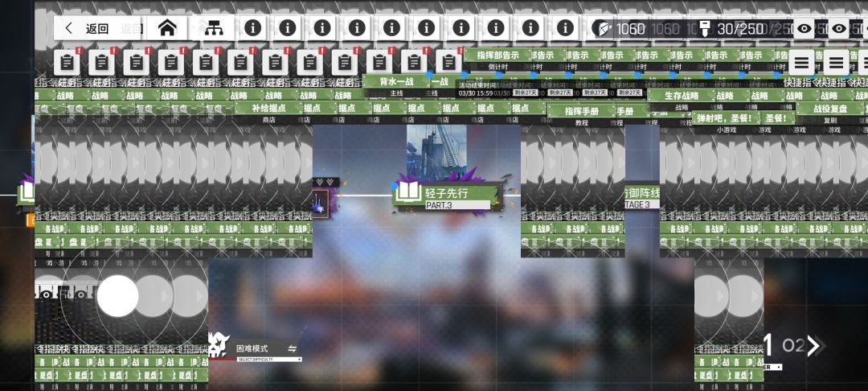Tap the 复刻 label under 战役复盘
868x391 pixels.
tap(829, 120)
